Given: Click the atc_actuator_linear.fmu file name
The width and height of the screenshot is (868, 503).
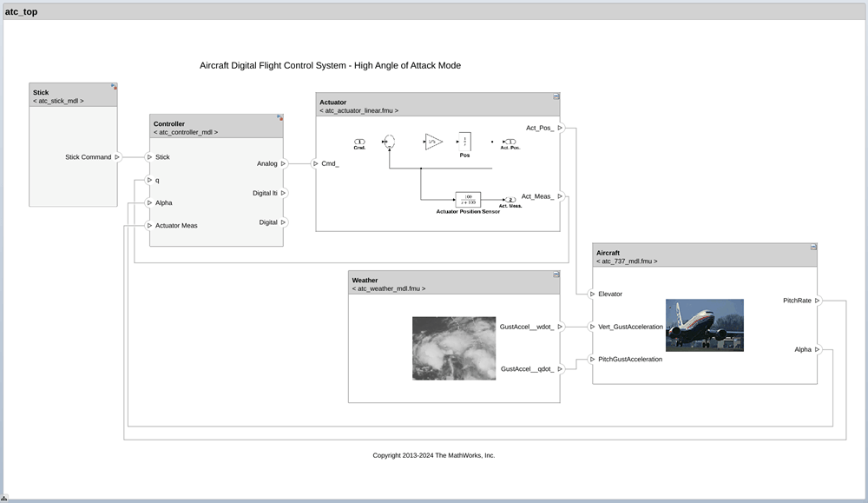Looking at the screenshot, I should (358, 111).
